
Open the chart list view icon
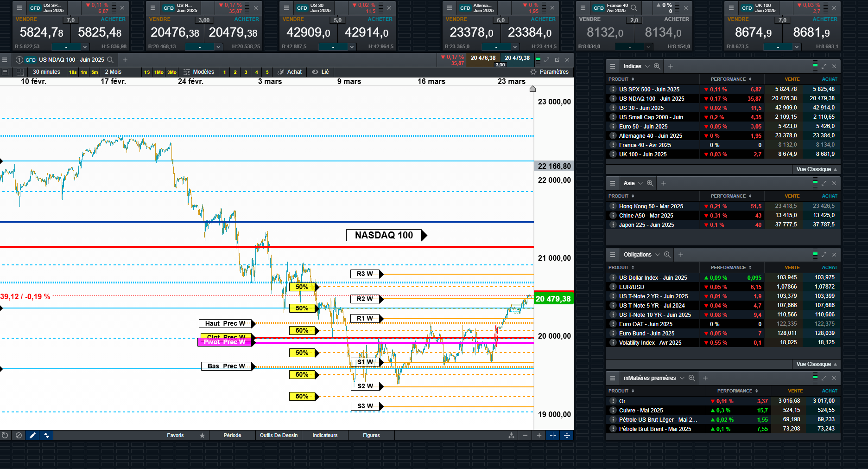tap(5, 72)
